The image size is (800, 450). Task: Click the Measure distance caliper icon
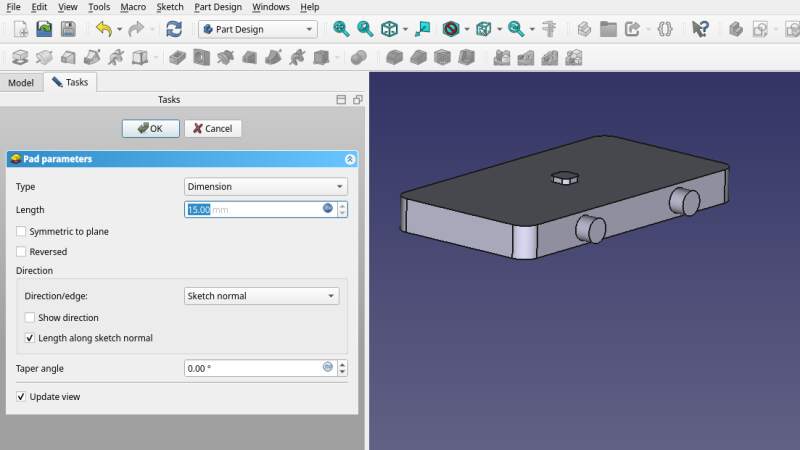coord(549,29)
